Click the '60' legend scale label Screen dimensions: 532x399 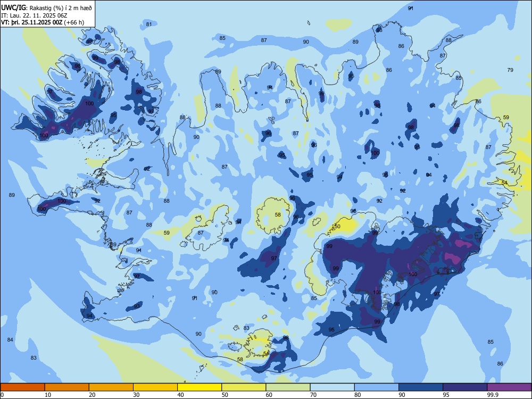(x=269, y=395)
